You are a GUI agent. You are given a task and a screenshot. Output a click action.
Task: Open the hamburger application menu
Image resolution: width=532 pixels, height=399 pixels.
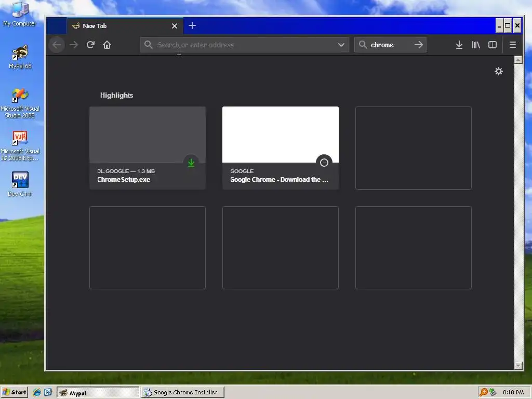tap(513, 45)
